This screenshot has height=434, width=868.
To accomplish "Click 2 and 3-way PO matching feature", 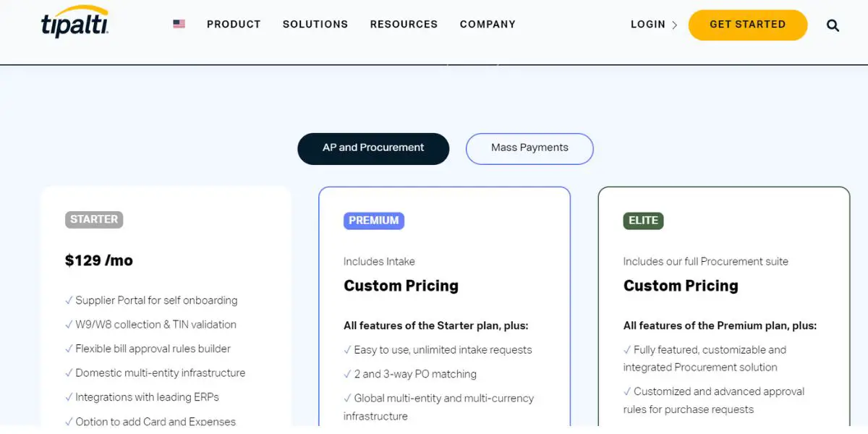I will (415, 374).
